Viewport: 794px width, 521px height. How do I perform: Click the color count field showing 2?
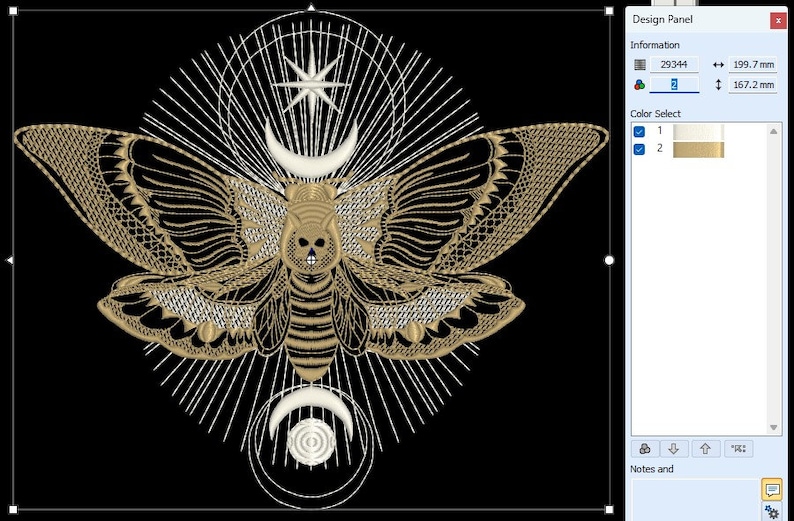coord(674,85)
